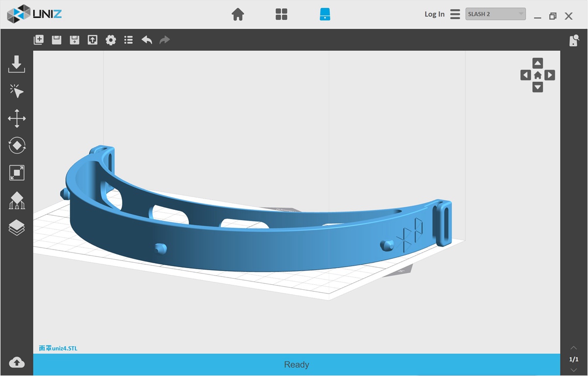Click the Save As icon

[x=74, y=40]
